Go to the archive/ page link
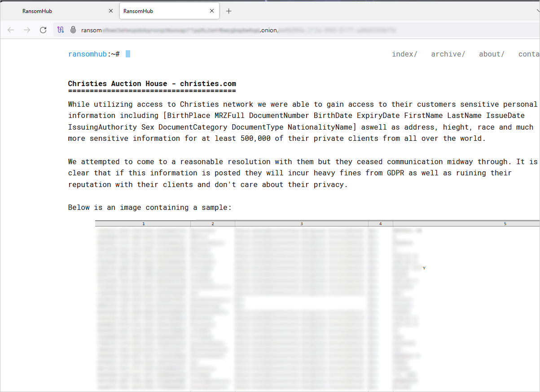The height and width of the screenshot is (392, 540). [448, 54]
